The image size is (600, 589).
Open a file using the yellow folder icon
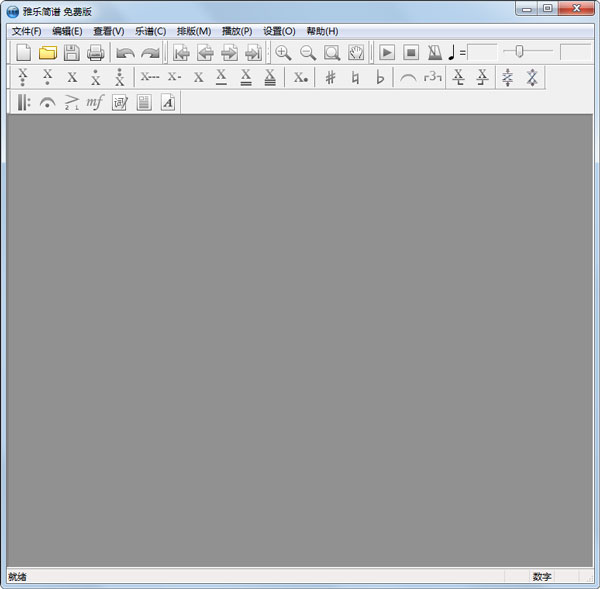coord(47,53)
